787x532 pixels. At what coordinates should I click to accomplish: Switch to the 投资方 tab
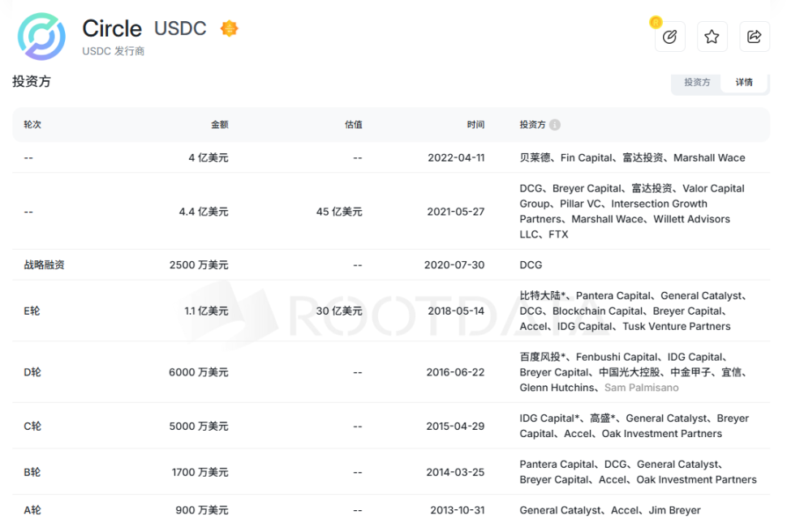(x=697, y=83)
